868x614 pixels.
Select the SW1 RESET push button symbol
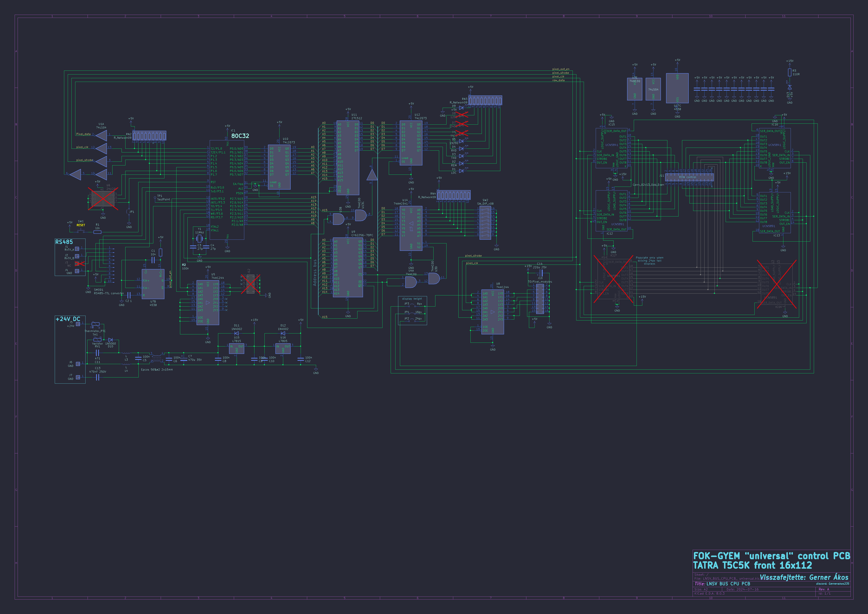[81, 231]
